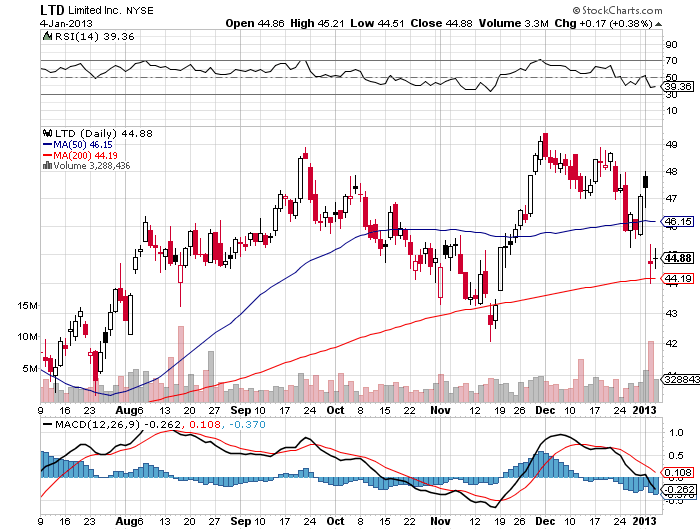Click the volume bars icon in legend
The image size is (700, 530).
[x=47, y=166]
